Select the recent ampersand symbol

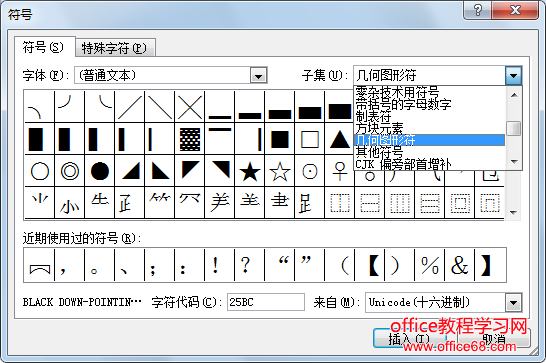pos(460,265)
